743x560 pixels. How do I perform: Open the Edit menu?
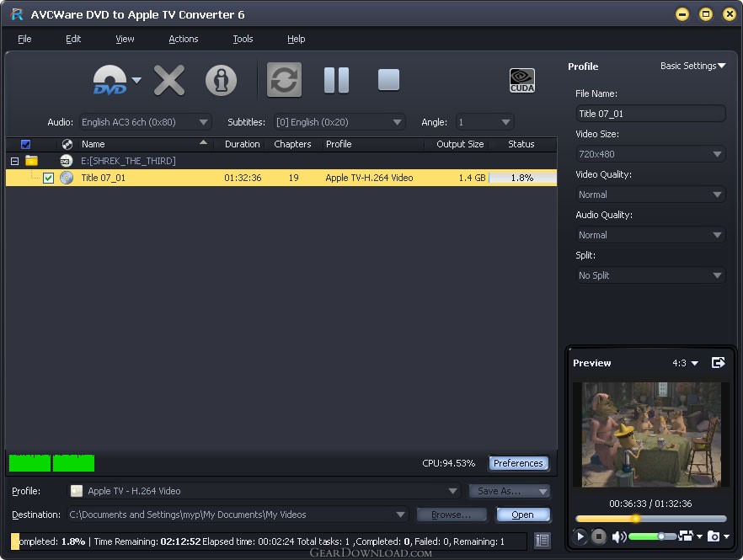pyautogui.click(x=73, y=39)
